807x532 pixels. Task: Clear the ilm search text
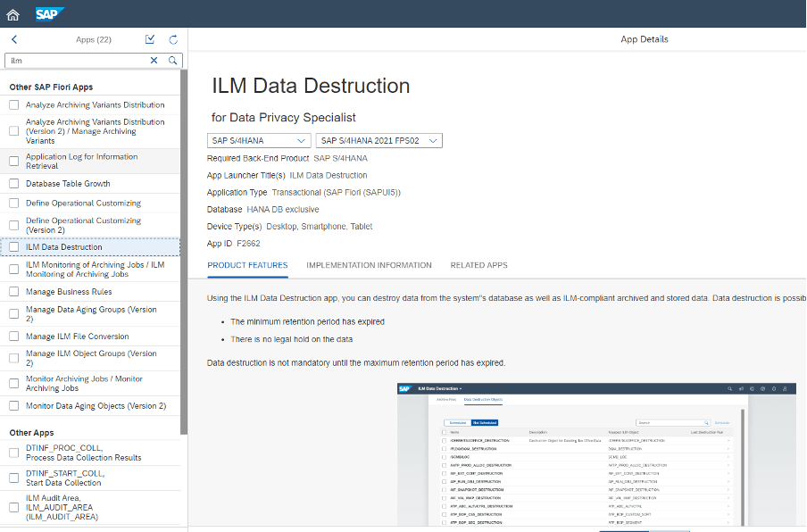[x=154, y=60]
